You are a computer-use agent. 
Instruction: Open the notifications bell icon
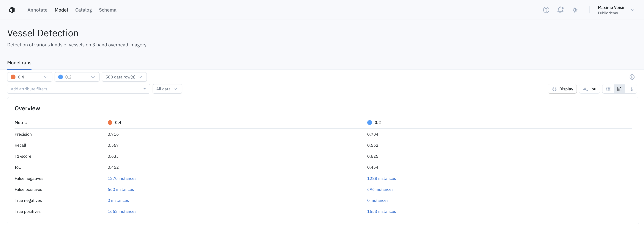[560, 10]
